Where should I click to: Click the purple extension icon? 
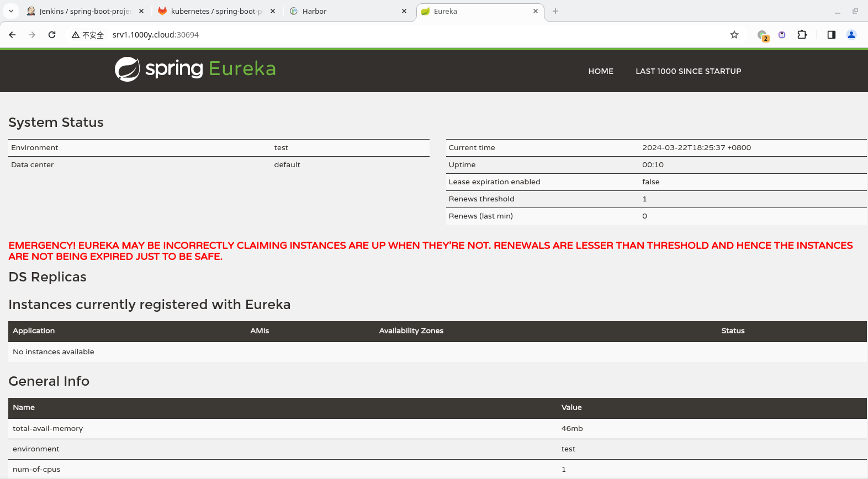pyautogui.click(x=782, y=35)
